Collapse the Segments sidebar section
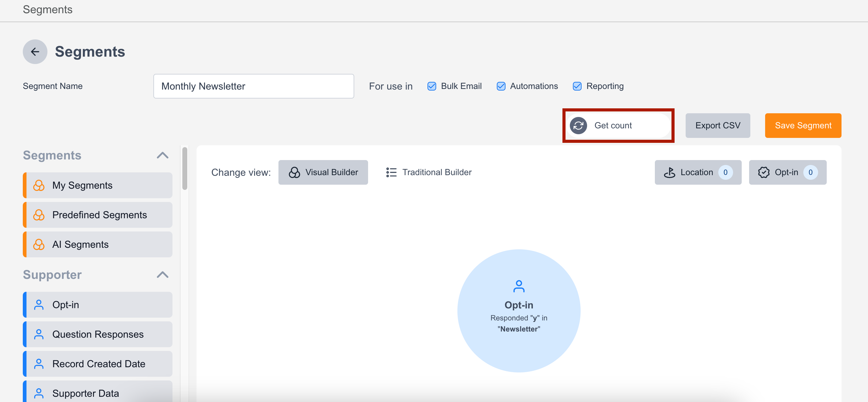This screenshot has height=402, width=868. [162, 155]
